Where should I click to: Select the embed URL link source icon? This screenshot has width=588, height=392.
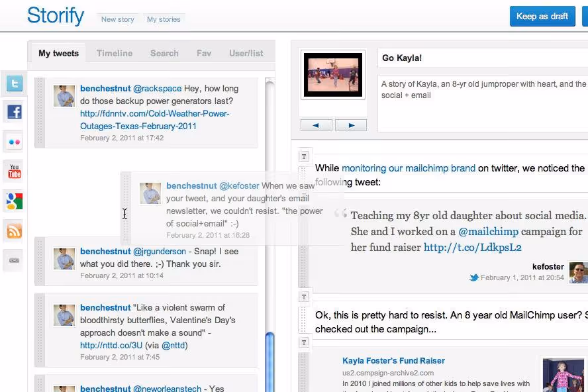[15, 260]
